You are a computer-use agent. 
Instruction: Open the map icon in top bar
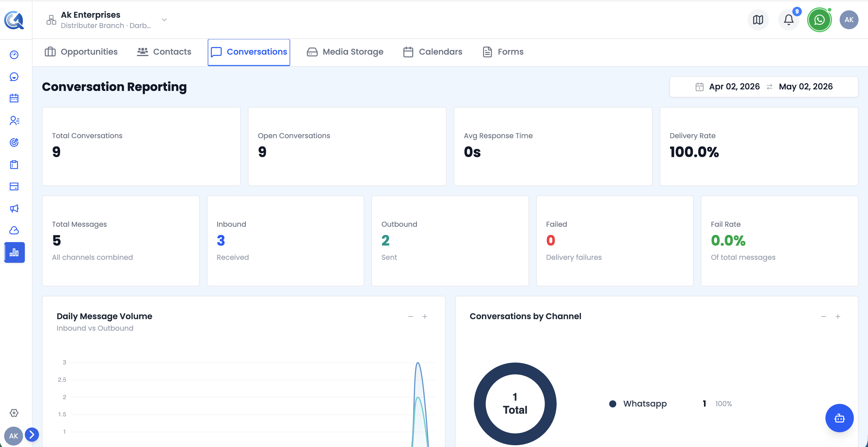pyautogui.click(x=758, y=20)
